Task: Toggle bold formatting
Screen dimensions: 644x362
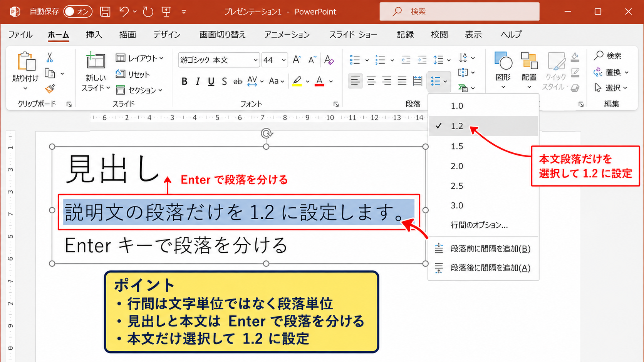Action: (x=184, y=81)
